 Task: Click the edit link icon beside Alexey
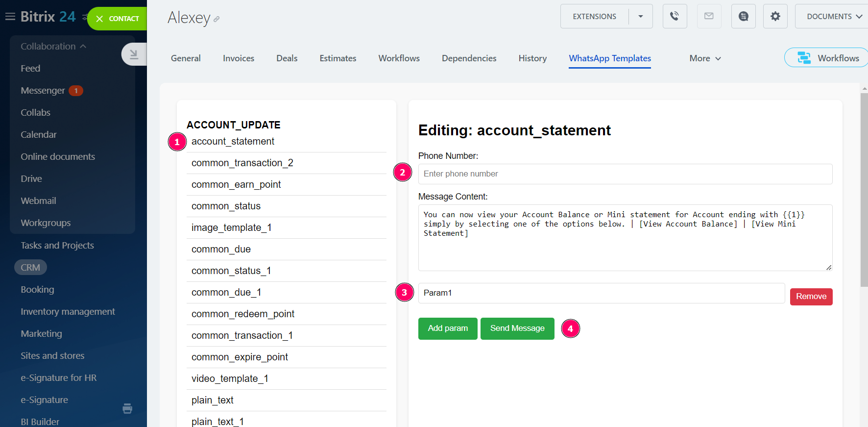(x=217, y=19)
